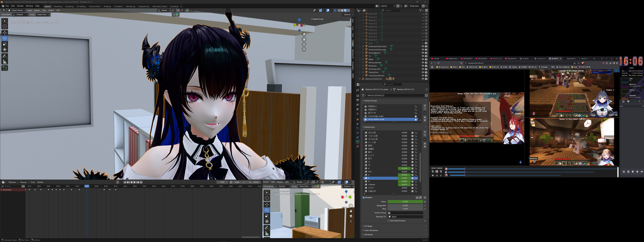Click the add shape key plus button
644x242 pixels.
425,132
